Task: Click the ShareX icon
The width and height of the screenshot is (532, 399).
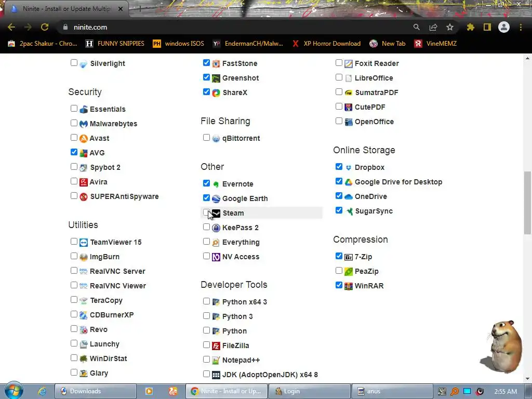Action: coord(216,92)
